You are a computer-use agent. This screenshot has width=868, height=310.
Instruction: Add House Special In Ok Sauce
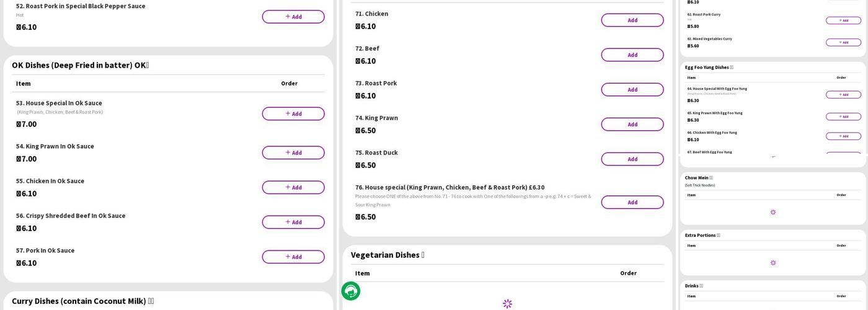pos(293,113)
